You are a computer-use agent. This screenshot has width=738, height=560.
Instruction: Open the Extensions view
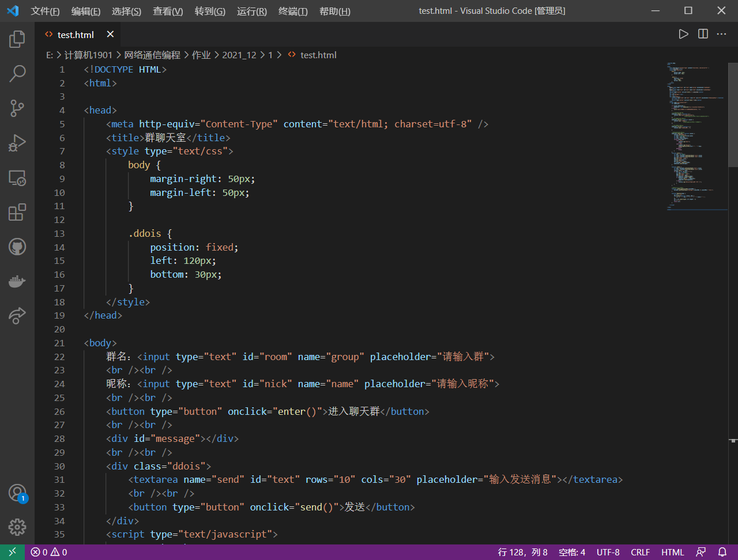(17, 212)
